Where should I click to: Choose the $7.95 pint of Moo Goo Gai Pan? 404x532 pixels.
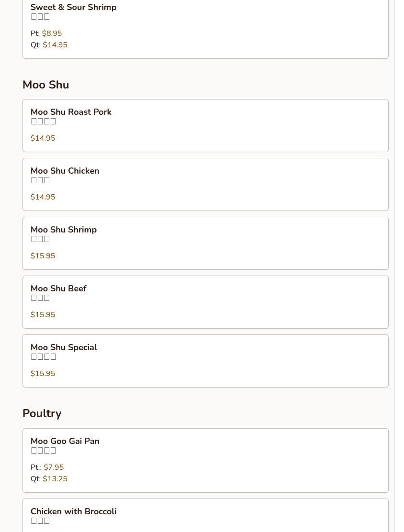click(54, 467)
